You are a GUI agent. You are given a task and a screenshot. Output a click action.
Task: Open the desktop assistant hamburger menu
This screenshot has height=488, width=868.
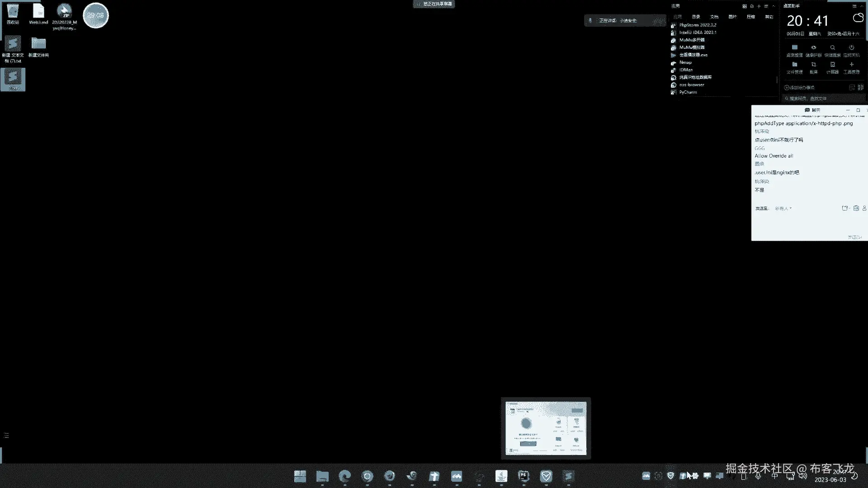[x=854, y=6]
